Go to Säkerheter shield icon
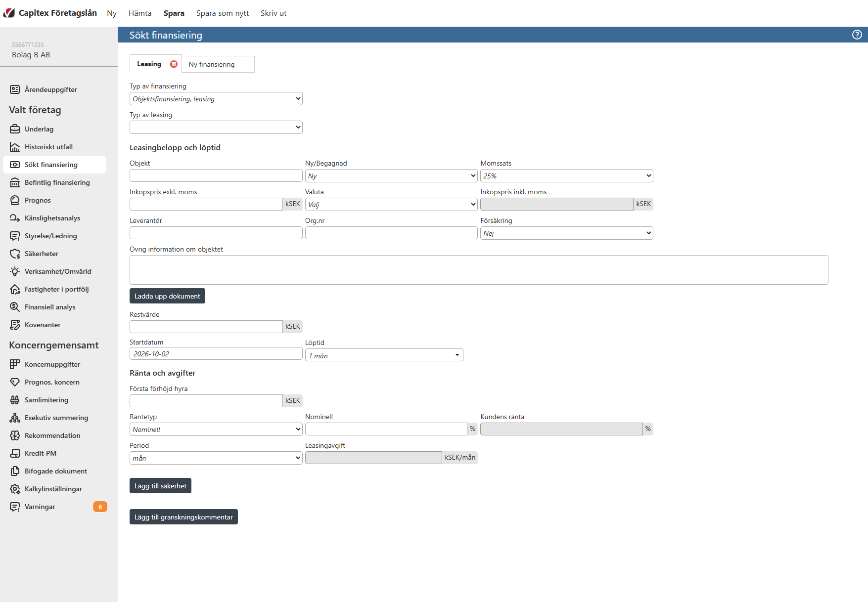Screen dimensions: 868x602 [x=15, y=254]
